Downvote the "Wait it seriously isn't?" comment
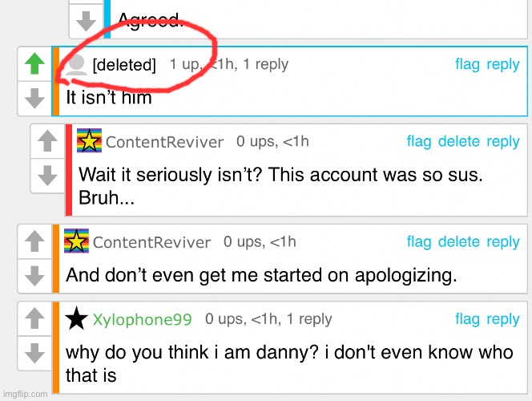This screenshot has height=401, width=532. (47, 176)
